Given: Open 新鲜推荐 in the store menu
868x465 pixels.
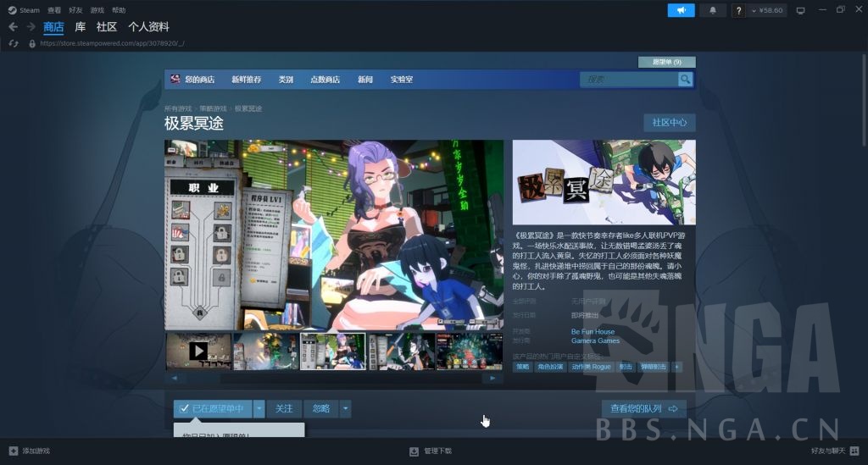Looking at the screenshot, I should pos(247,80).
